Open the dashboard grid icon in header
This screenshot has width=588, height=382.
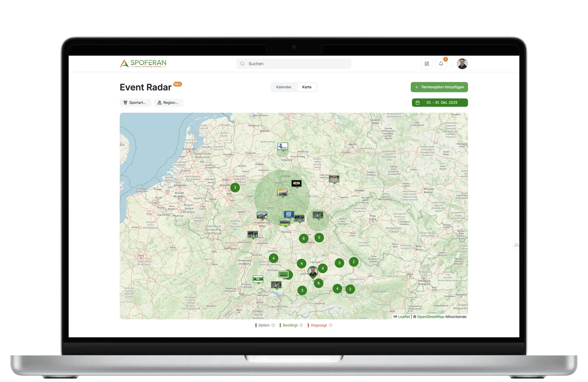[426, 64]
